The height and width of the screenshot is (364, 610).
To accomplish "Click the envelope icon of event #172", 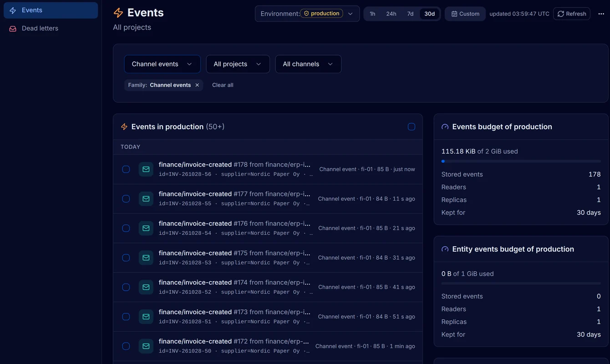I will 146,346.
